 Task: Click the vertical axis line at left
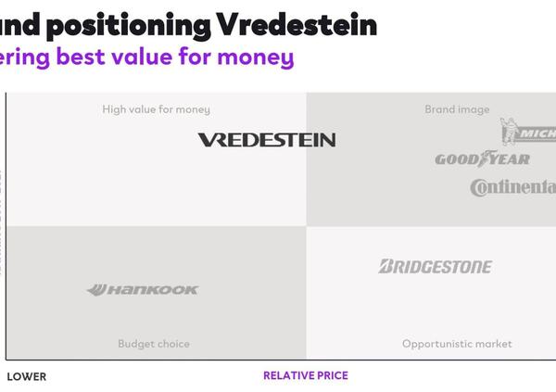coord(6,226)
